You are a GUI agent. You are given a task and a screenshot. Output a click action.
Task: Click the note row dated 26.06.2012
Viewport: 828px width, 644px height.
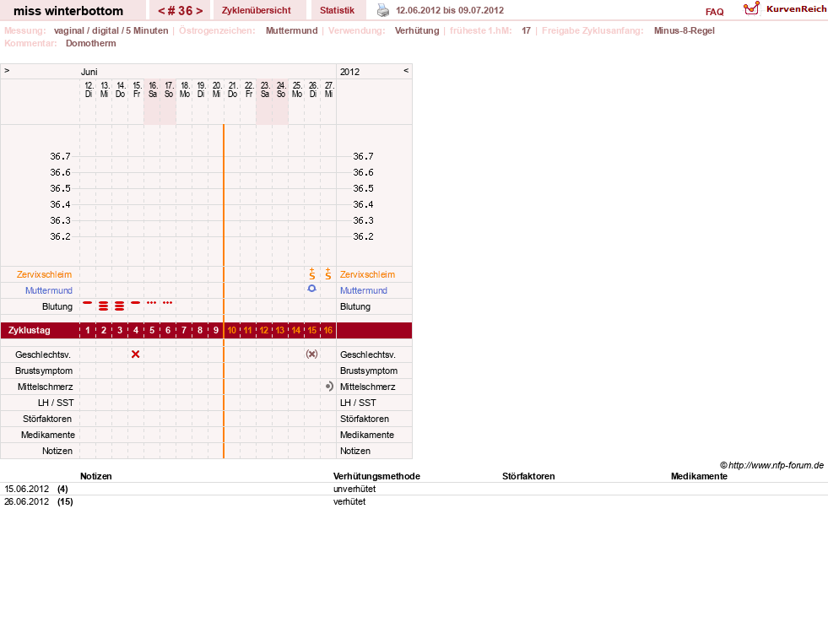click(414, 501)
